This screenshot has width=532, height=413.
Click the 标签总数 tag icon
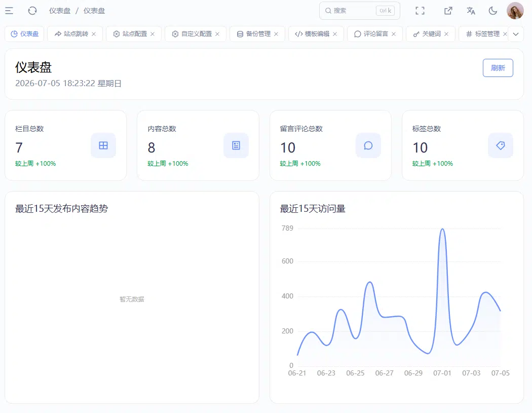coord(501,145)
